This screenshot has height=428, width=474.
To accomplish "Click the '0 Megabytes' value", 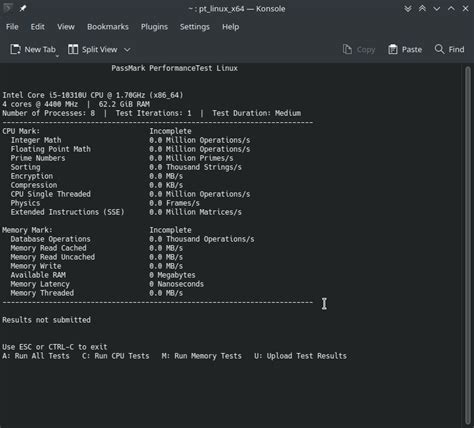I will [x=172, y=275].
